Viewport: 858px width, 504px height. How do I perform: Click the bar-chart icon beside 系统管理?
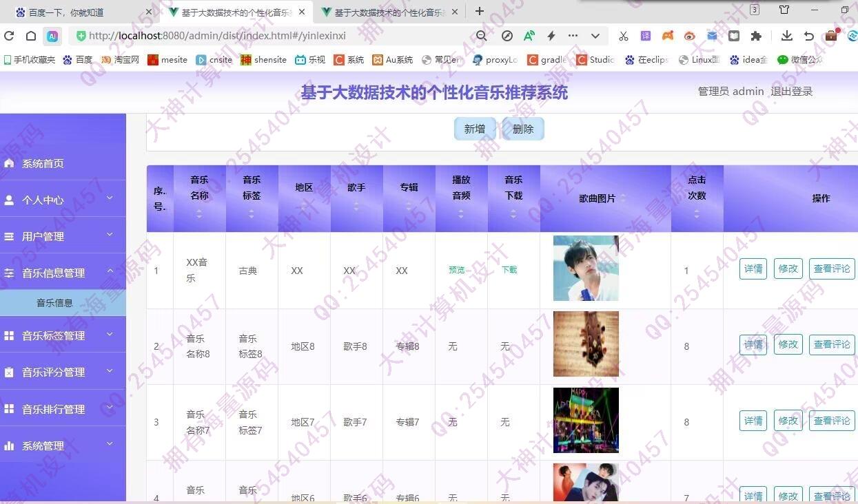click(x=9, y=445)
